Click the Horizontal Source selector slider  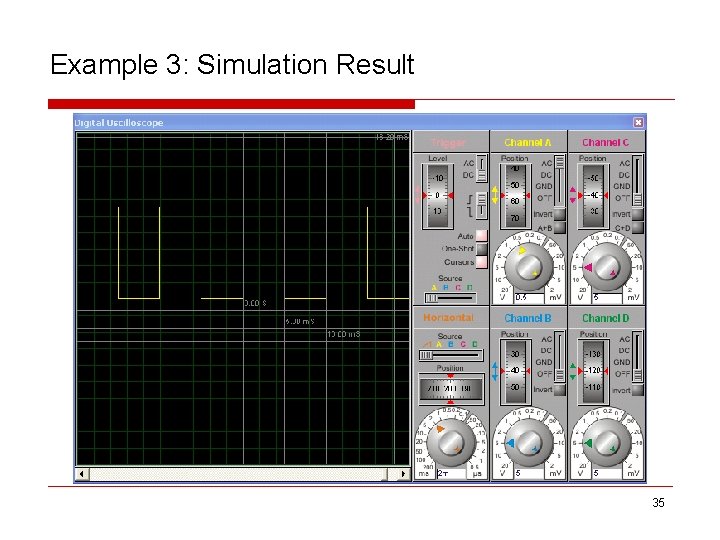(451, 355)
